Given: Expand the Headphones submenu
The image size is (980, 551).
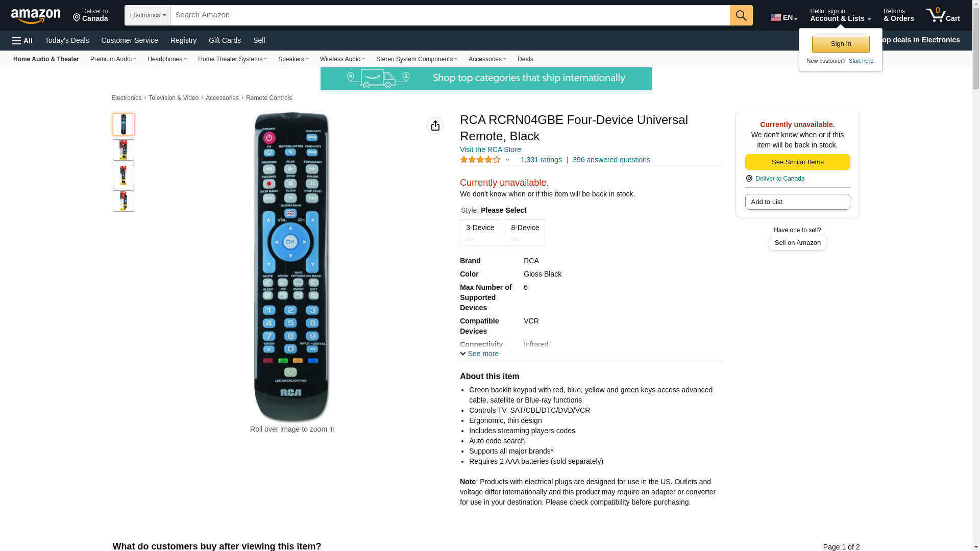Looking at the screenshot, I should (167, 59).
